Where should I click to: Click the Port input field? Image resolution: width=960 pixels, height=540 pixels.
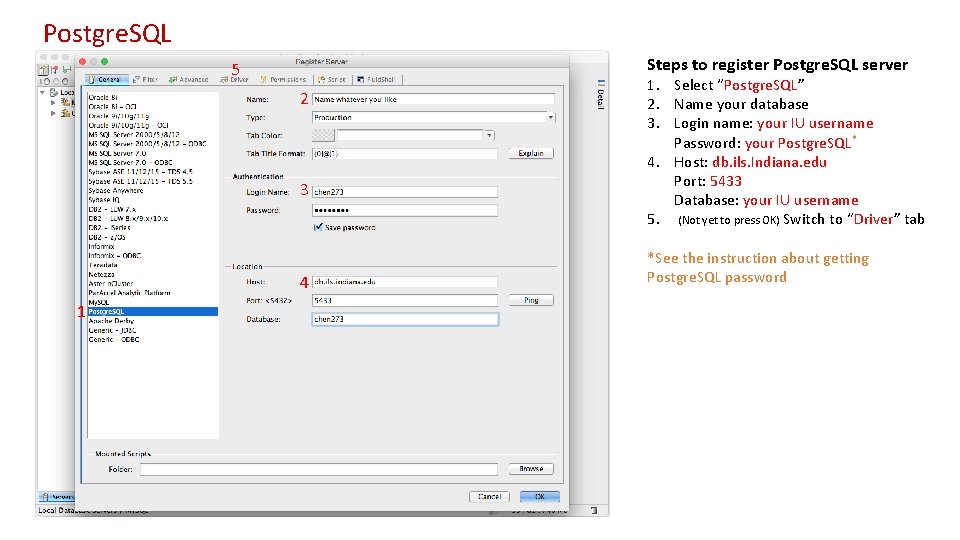point(404,301)
